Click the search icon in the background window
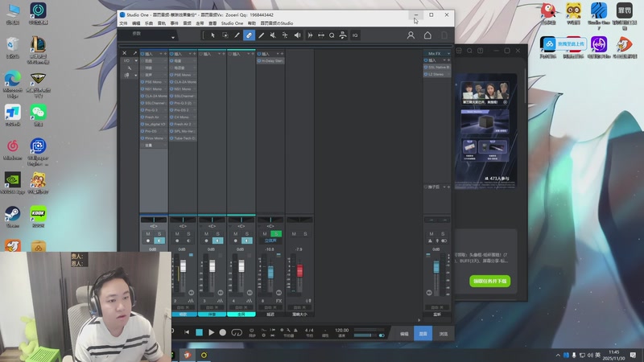The image size is (644, 362). 469,51
